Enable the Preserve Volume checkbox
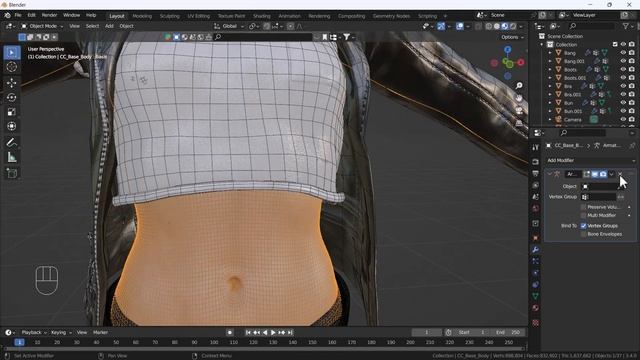 point(583,207)
